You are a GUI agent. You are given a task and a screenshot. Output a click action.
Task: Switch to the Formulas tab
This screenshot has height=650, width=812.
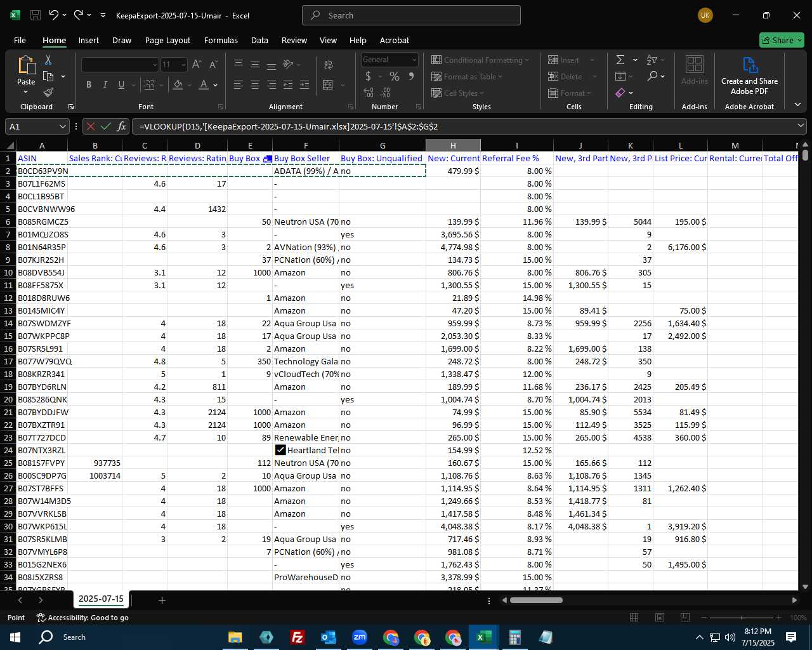[221, 40]
